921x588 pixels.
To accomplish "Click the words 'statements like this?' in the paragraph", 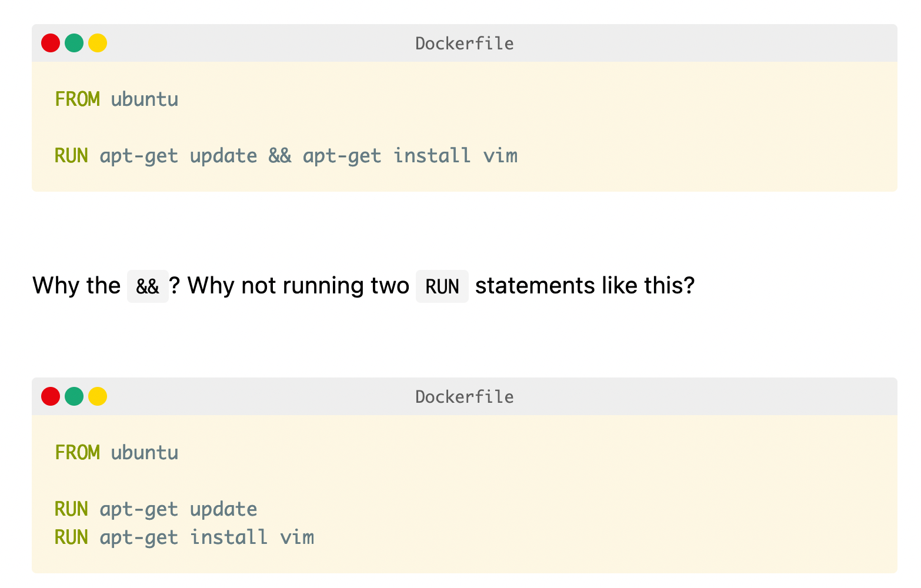I will click(x=585, y=286).
